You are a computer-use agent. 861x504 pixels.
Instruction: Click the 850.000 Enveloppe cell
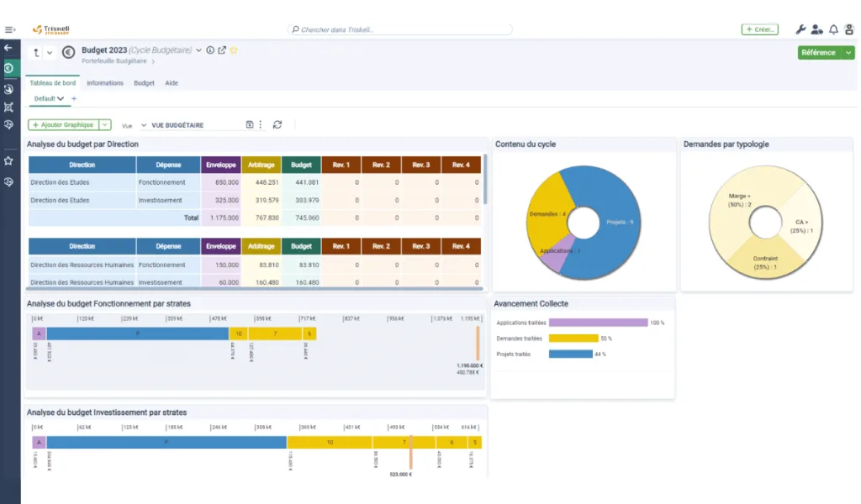coord(221,182)
